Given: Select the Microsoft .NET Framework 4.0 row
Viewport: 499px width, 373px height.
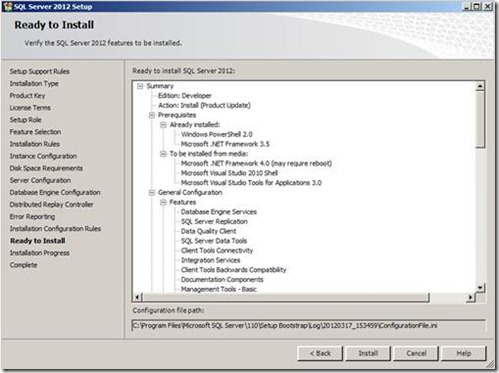Looking at the screenshot, I should click(256, 163).
